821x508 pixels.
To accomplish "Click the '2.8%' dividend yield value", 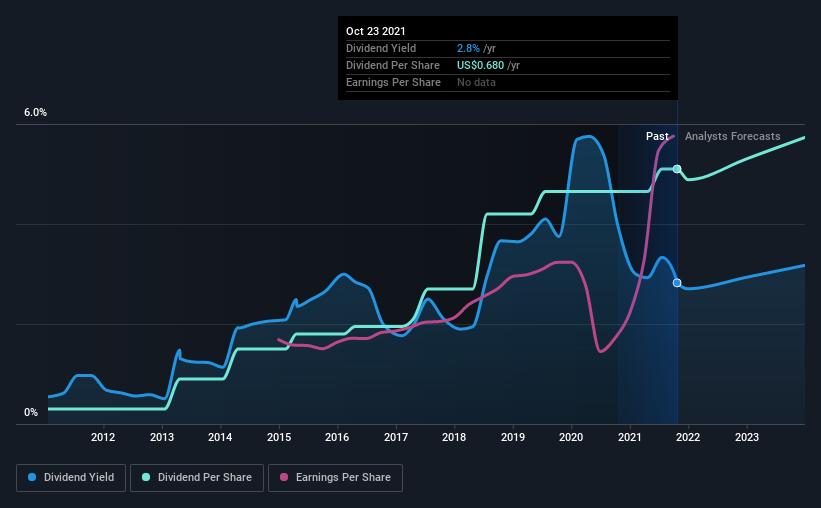I will point(468,48).
